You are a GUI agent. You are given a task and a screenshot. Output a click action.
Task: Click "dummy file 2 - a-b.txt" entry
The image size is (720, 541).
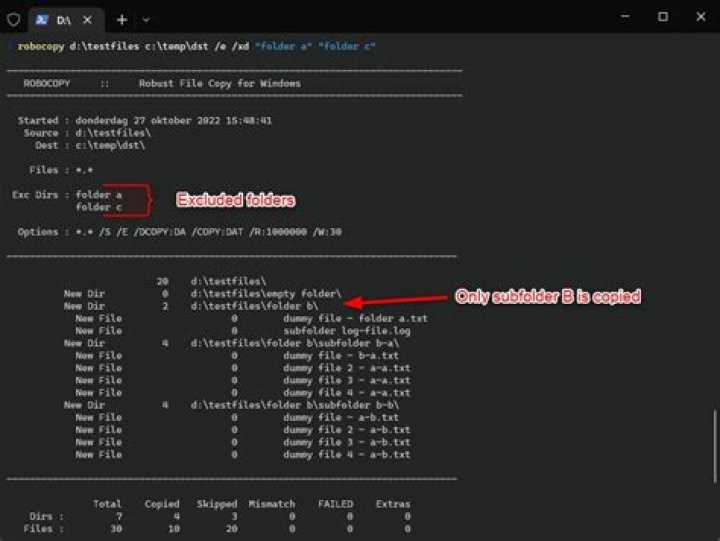347,430
